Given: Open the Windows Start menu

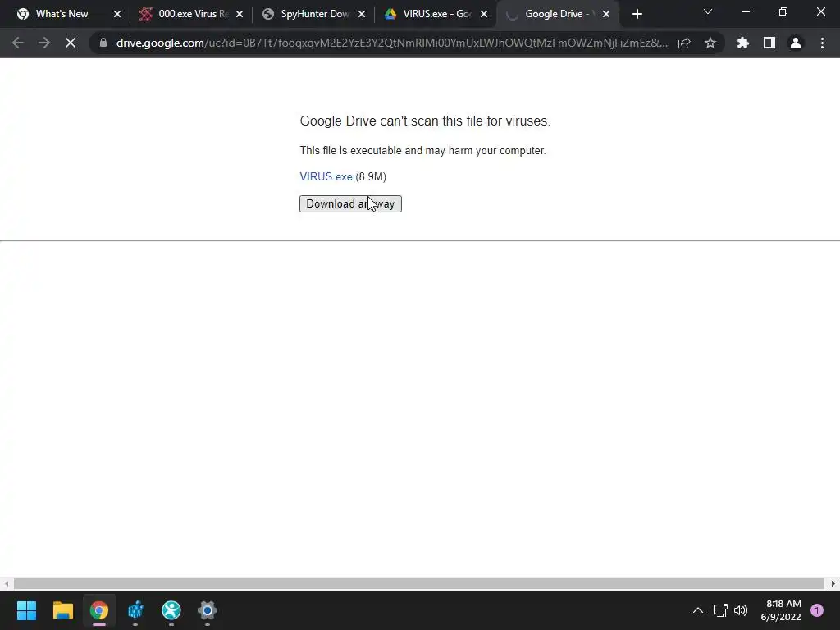Looking at the screenshot, I should (x=27, y=610).
